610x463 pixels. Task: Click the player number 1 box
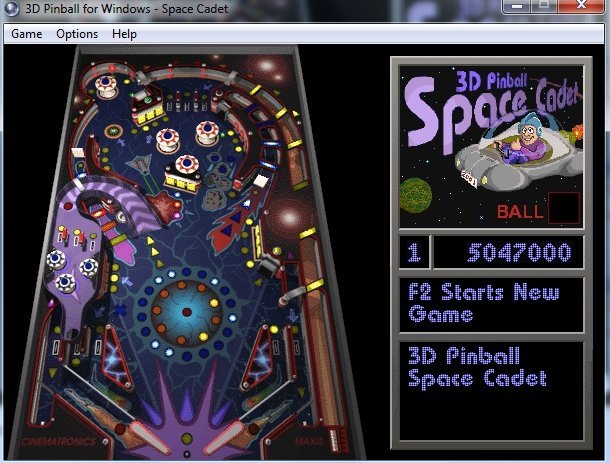click(x=413, y=252)
